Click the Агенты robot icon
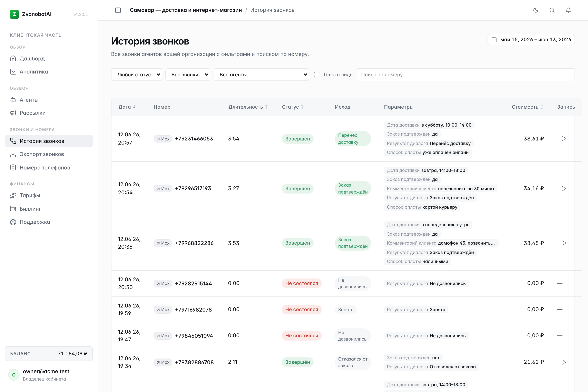588x392 pixels. (13, 100)
